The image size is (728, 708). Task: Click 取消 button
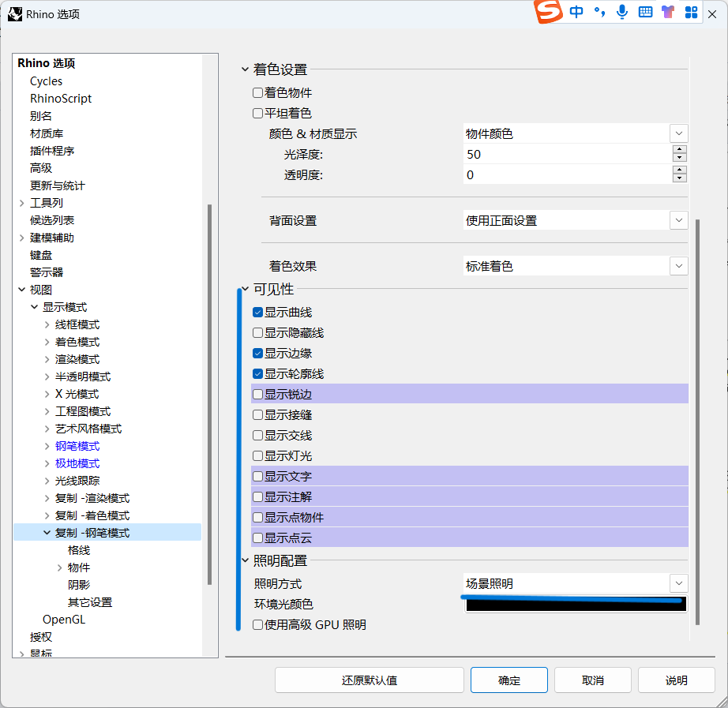tap(593, 680)
